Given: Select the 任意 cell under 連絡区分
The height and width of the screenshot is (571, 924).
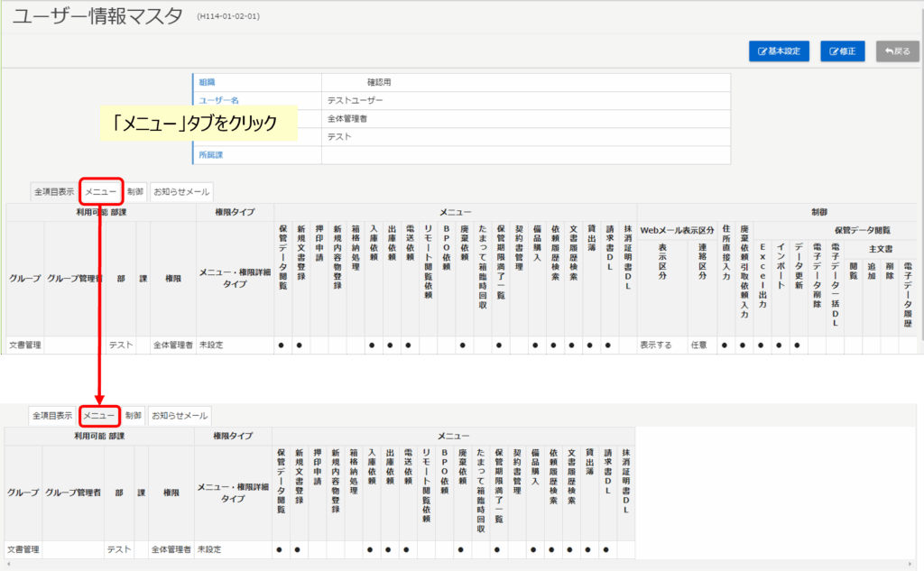Looking at the screenshot, I should (x=698, y=345).
